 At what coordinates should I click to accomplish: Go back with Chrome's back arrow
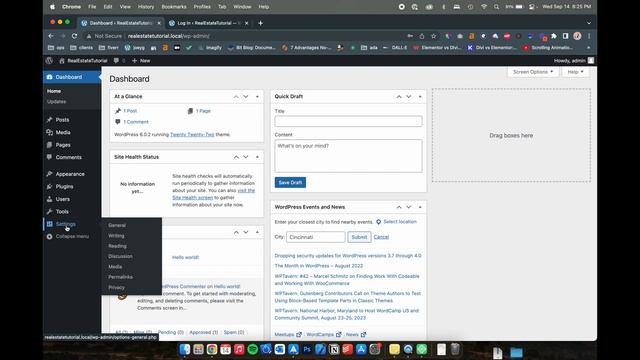pos(51,36)
